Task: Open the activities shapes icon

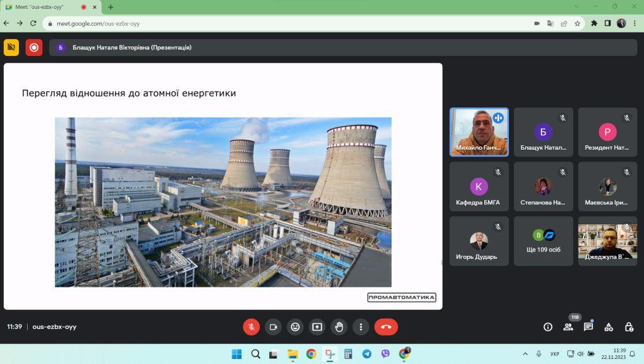Action: pyautogui.click(x=609, y=327)
